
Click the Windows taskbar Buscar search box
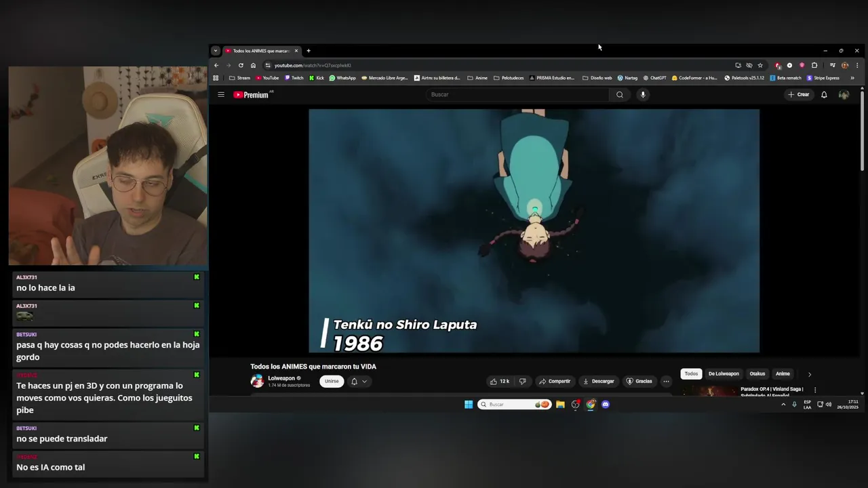tap(514, 405)
